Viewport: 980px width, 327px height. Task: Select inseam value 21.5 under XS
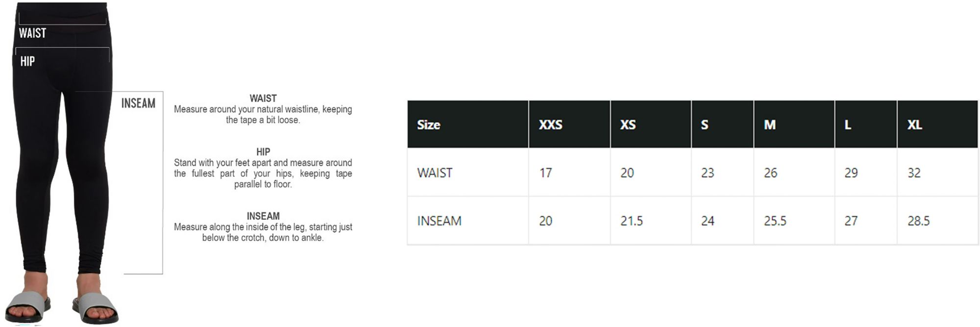click(631, 221)
